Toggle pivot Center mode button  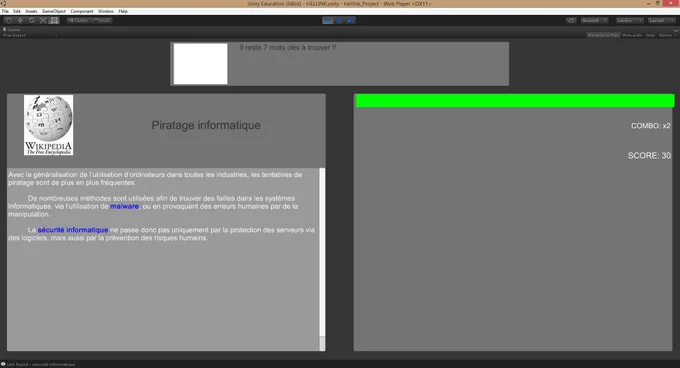point(78,20)
